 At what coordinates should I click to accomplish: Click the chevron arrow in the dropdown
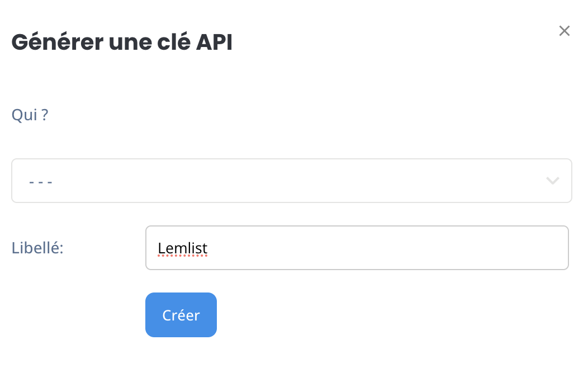tap(552, 181)
